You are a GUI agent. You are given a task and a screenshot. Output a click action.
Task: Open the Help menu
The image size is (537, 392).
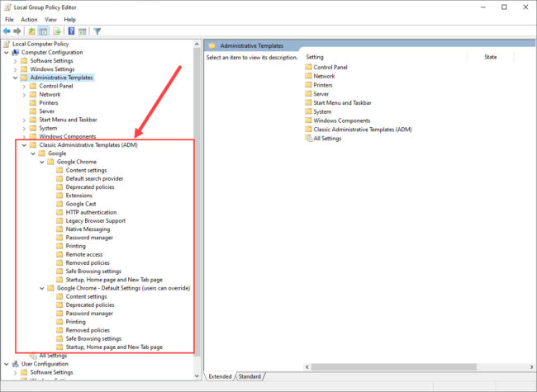tap(70, 20)
